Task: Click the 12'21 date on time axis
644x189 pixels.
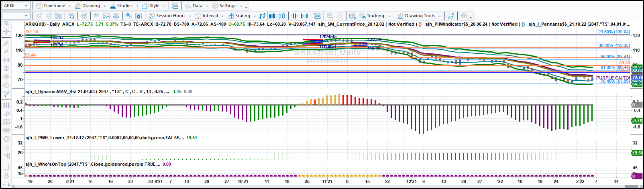Action: (412, 181)
